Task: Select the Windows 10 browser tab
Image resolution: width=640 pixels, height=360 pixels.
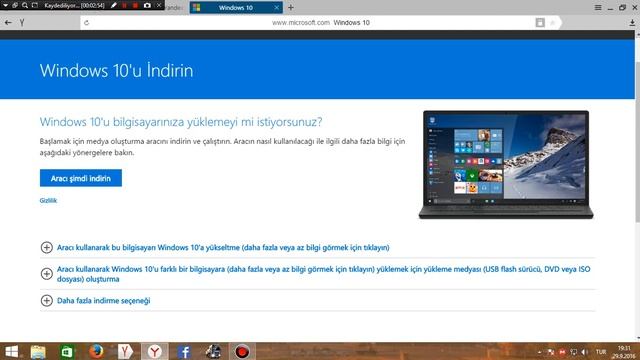Action: [x=236, y=7]
